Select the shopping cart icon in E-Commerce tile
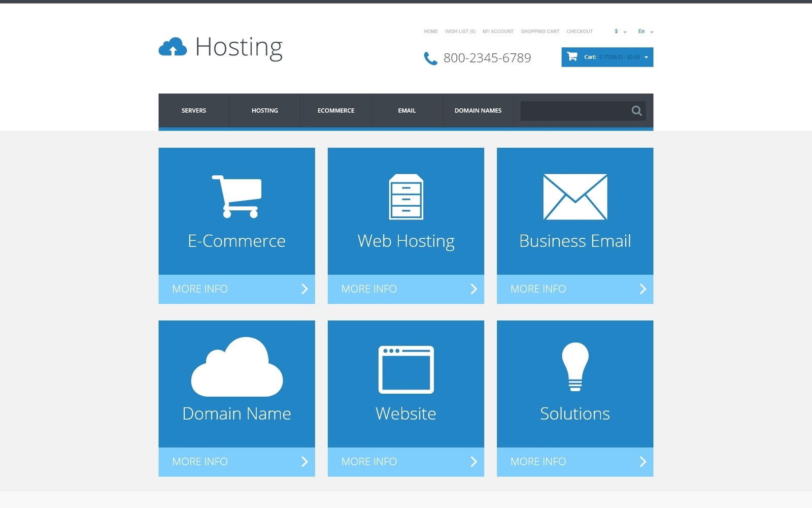The width and height of the screenshot is (812, 508). click(x=236, y=196)
